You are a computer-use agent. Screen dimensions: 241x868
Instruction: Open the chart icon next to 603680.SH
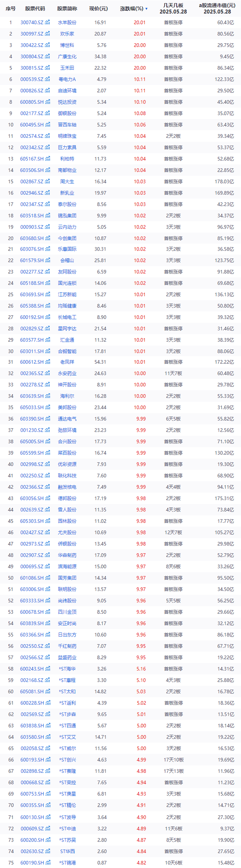pyautogui.click(x=47, y=238)
